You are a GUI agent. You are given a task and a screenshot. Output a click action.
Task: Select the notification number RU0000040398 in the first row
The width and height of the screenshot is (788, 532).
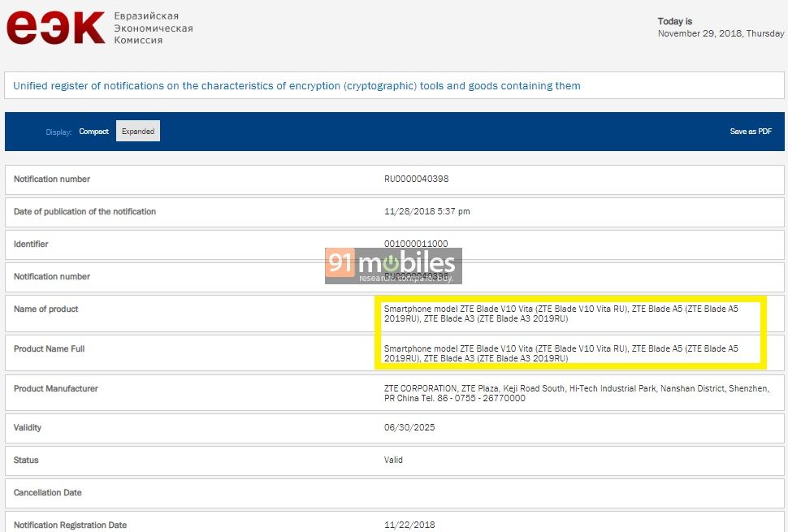pos(416,179)
